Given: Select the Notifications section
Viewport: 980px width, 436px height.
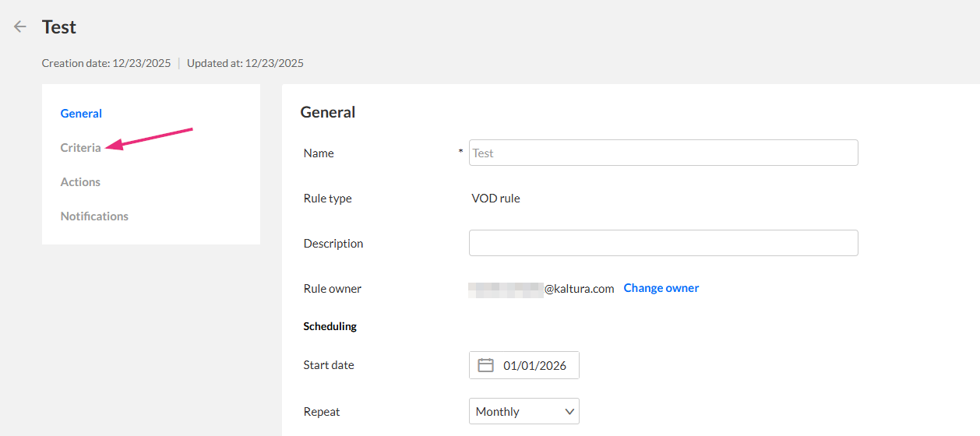Looking at the screenshot, I should 94,216.
